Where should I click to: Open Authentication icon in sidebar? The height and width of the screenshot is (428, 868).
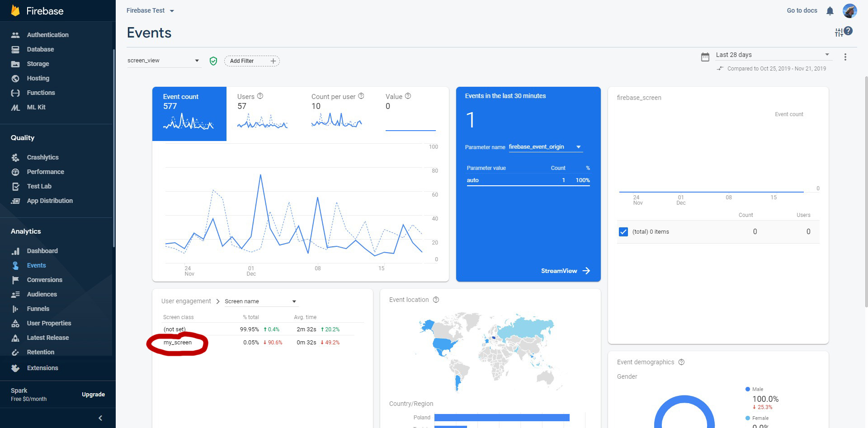[x=15, y=35]
